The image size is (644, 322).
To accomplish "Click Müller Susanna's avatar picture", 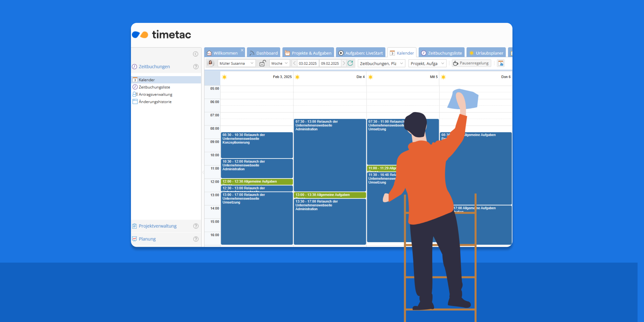I will tap(211, 63).
